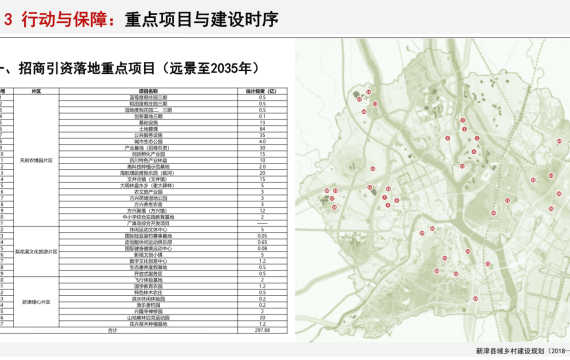
Task: Click the investment value 84 cell
Action: click(262, 129)
